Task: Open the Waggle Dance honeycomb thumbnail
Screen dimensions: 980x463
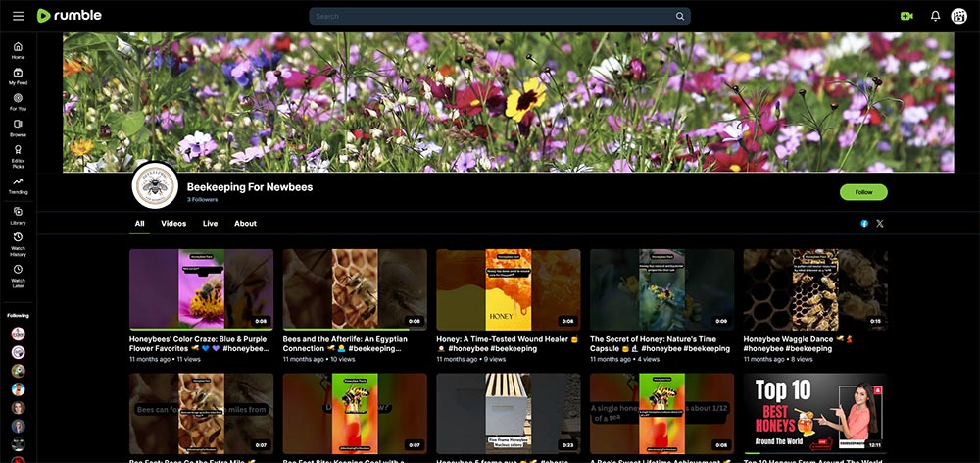Action: pos(815,289)
